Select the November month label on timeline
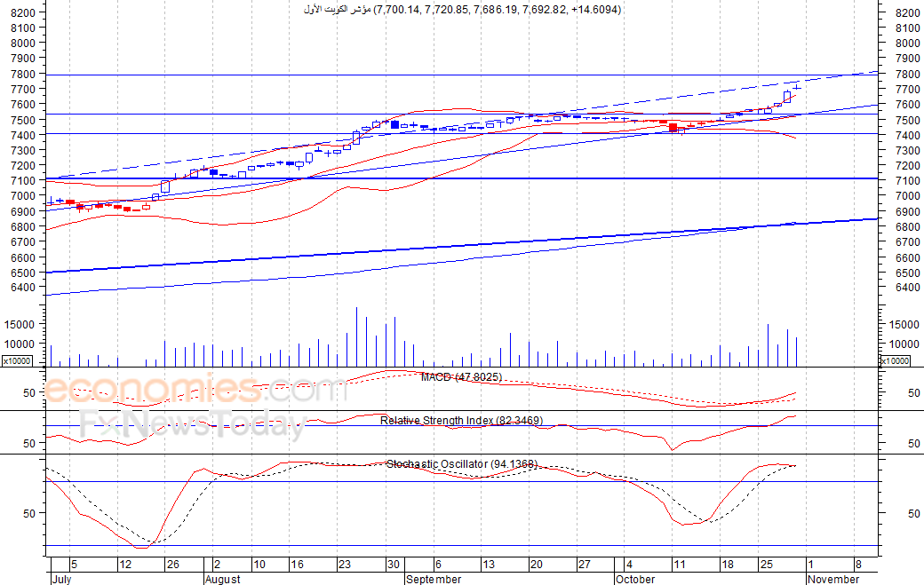 coord(833,579)
